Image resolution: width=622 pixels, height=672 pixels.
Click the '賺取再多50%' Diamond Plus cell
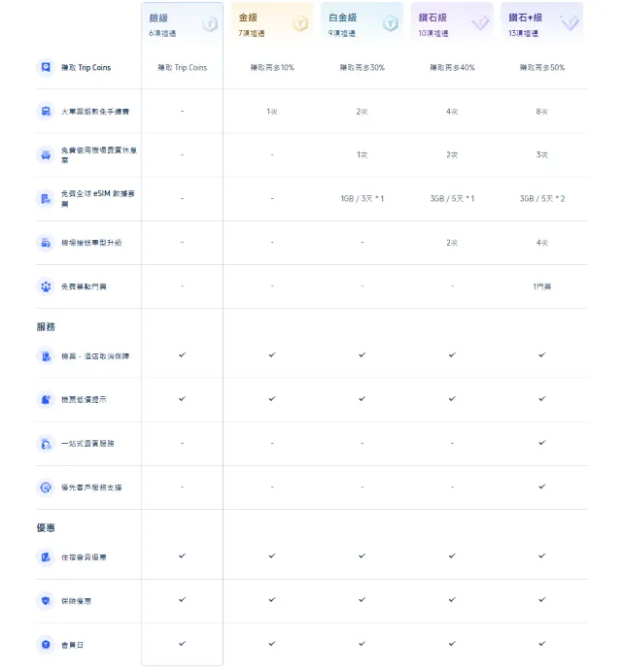pos(542,68)
